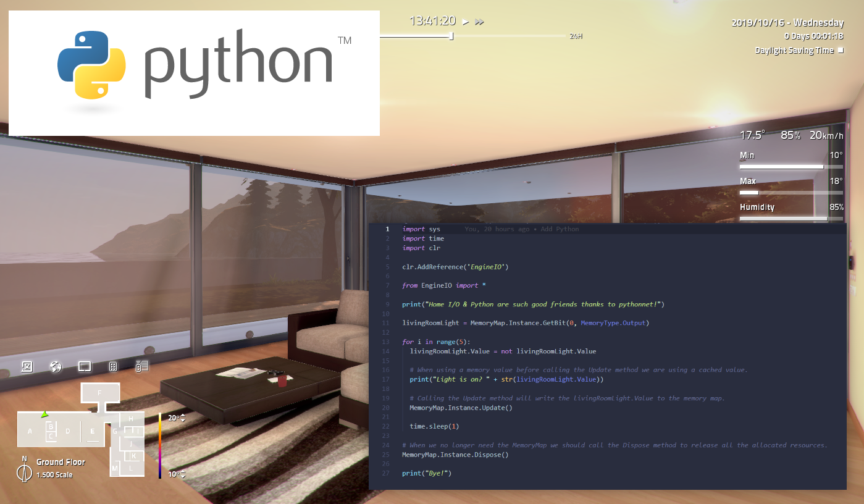Adjust the 10° lower temperature stepper
This screenshot has width=864, height=504.
pyautogui.click(x=182, y=474)
